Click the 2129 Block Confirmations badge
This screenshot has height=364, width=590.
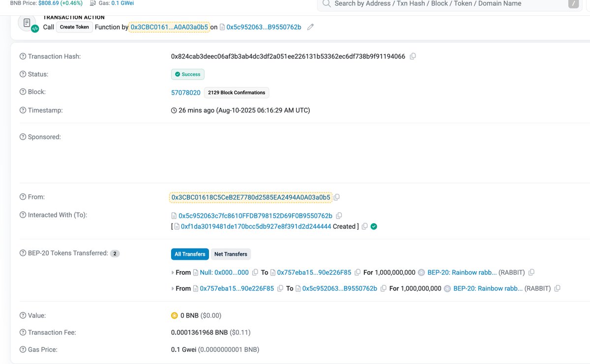click(x=236, y=92)
